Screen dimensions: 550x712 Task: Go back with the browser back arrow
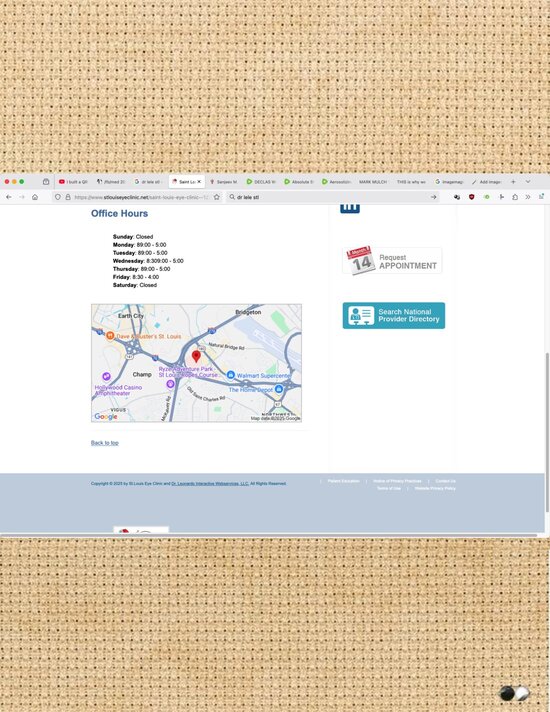(x=9, y=197)
